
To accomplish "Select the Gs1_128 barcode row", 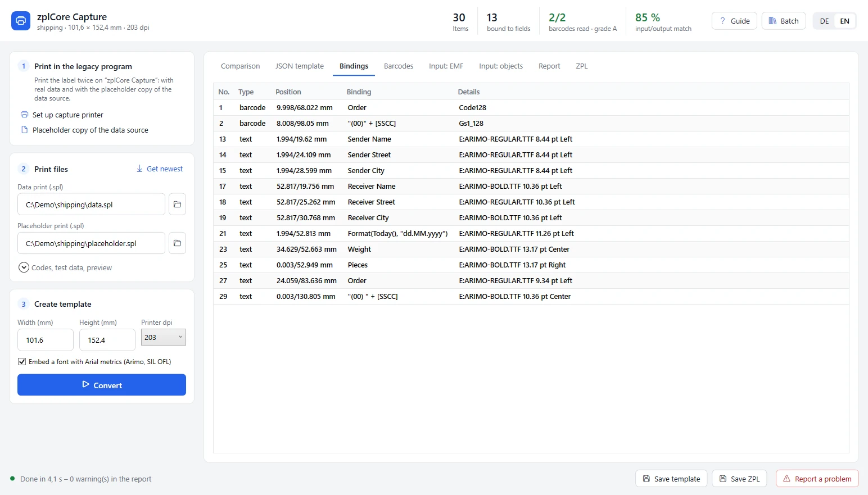I will pos(531,123).
